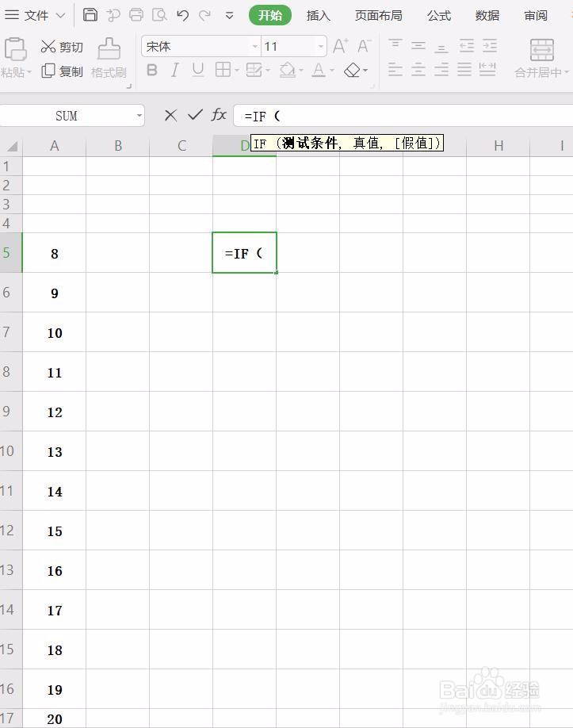Toggle bold formatting (B)
Viewport: 573px width, 728px height.
151,70
